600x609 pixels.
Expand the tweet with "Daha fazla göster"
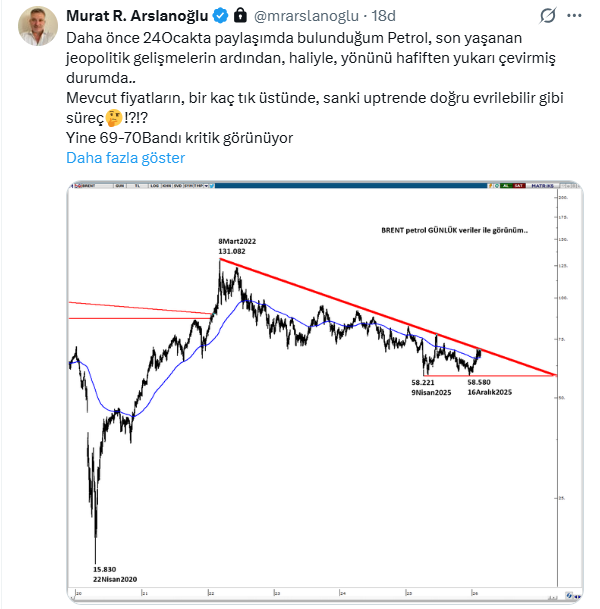coord(125,157)
